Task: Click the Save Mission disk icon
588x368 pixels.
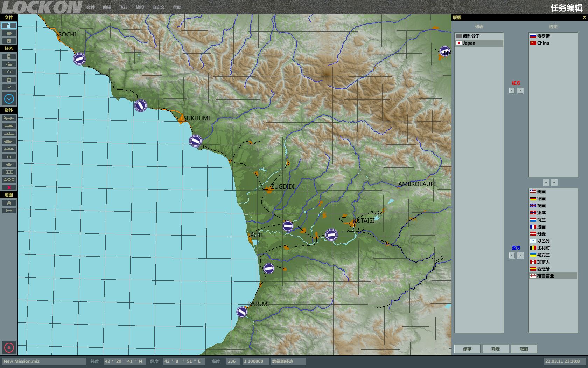Action: [x=9, y=41]
